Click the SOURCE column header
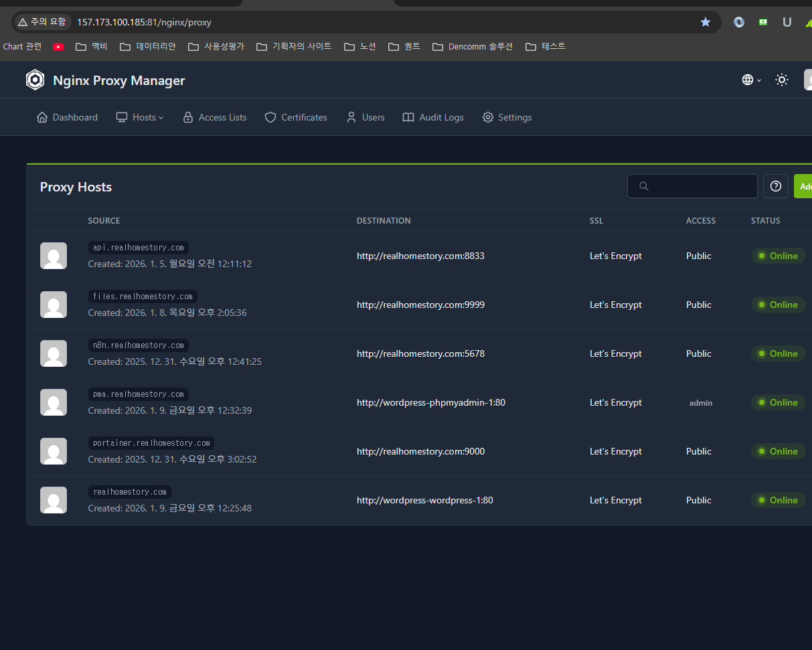 104,221
